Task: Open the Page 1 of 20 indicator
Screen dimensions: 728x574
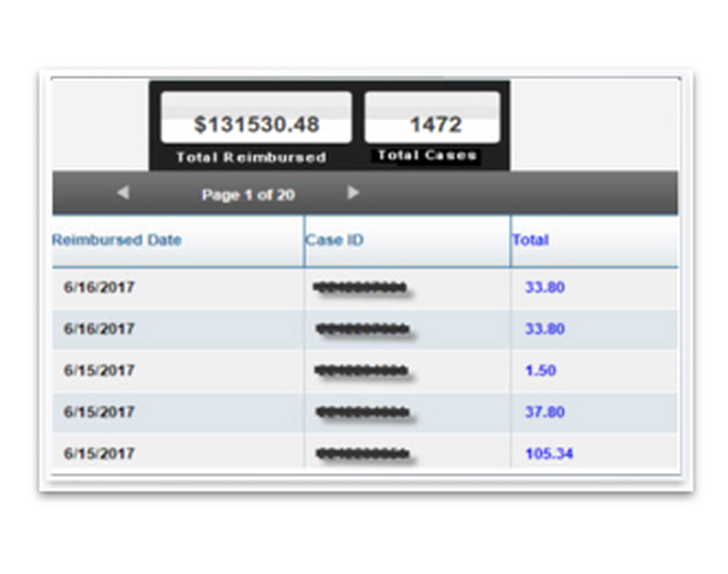Action: coord(248,194)
